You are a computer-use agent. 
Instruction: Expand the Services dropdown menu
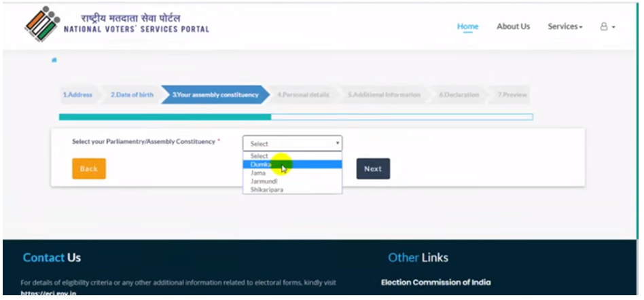(565, 26)
